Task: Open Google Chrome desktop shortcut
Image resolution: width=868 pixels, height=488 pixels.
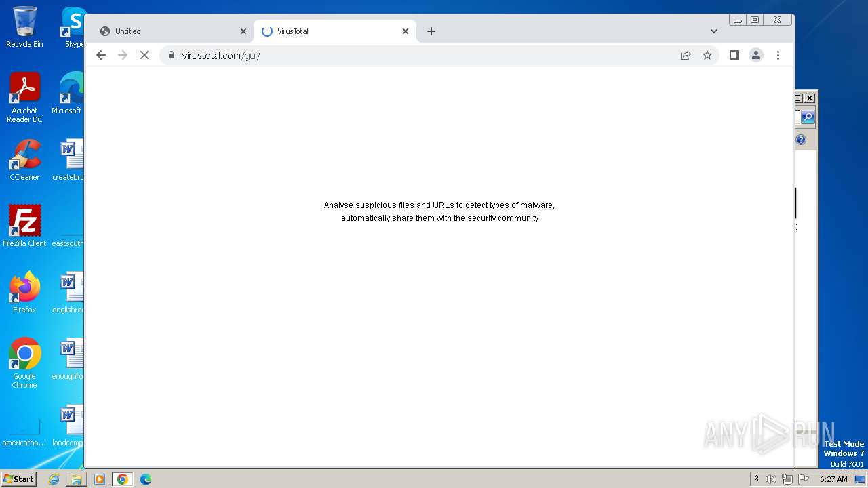Action: [x=24, y=363]
